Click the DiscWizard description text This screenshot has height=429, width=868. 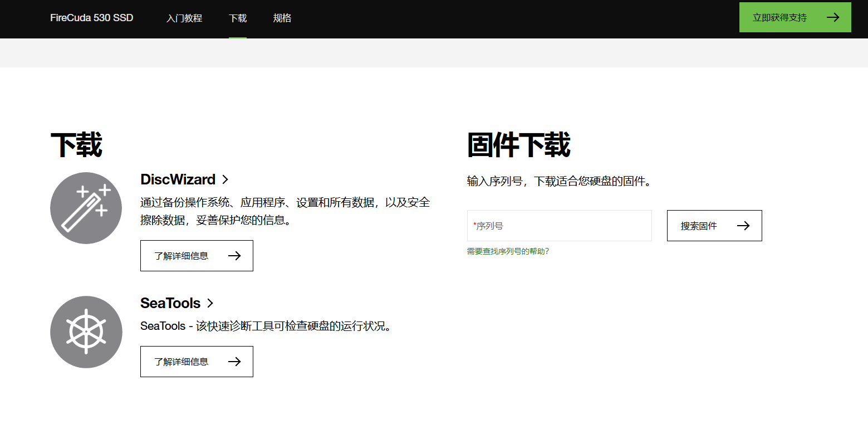[285, 211]
